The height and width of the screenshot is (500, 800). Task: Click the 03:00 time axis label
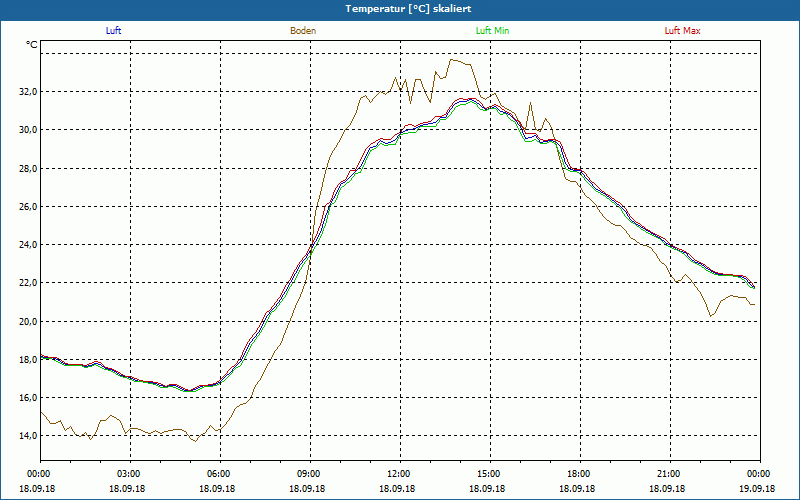pyautogui.click(x=131, y=474)
